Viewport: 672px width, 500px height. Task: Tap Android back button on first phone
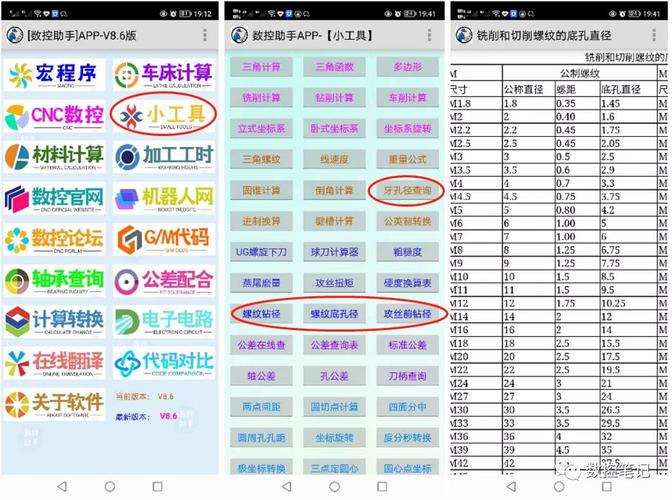[62, 486]
